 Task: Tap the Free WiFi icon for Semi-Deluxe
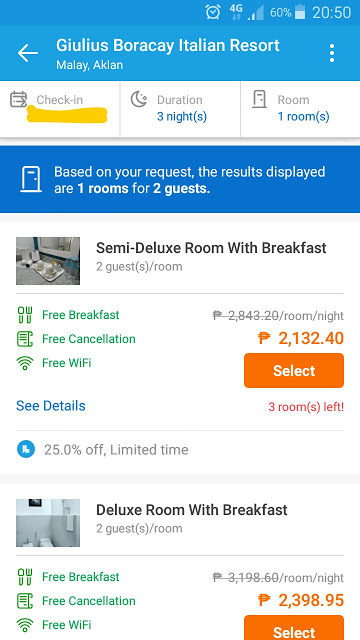pyautogui.click(x=24, y=363)
